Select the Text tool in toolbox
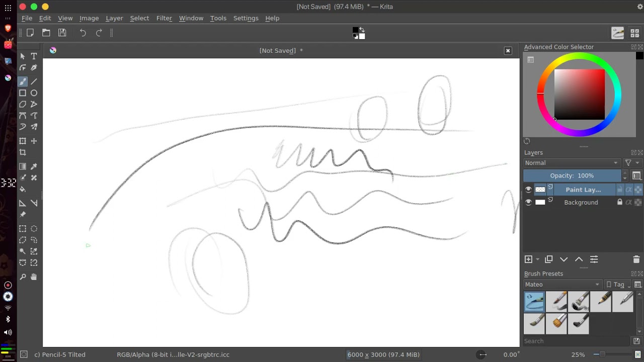The height and width of the screenshot is (362, 644). pos(34,56)
